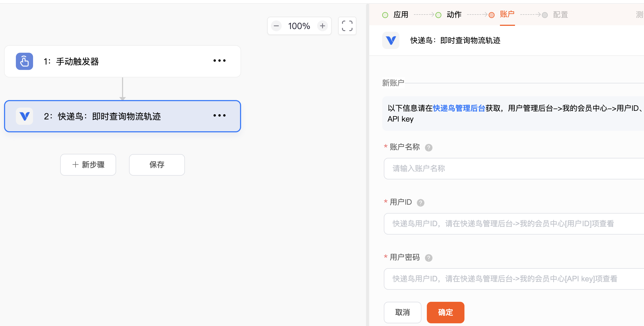
Task: Confirm with the 确定 button
Action: point(445,312)
